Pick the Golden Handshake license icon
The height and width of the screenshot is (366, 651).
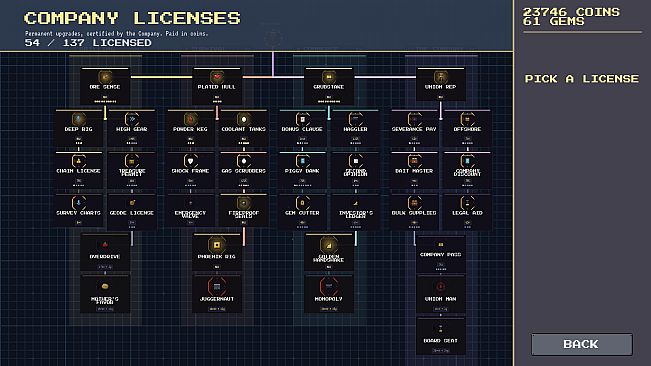pos(329,245)
